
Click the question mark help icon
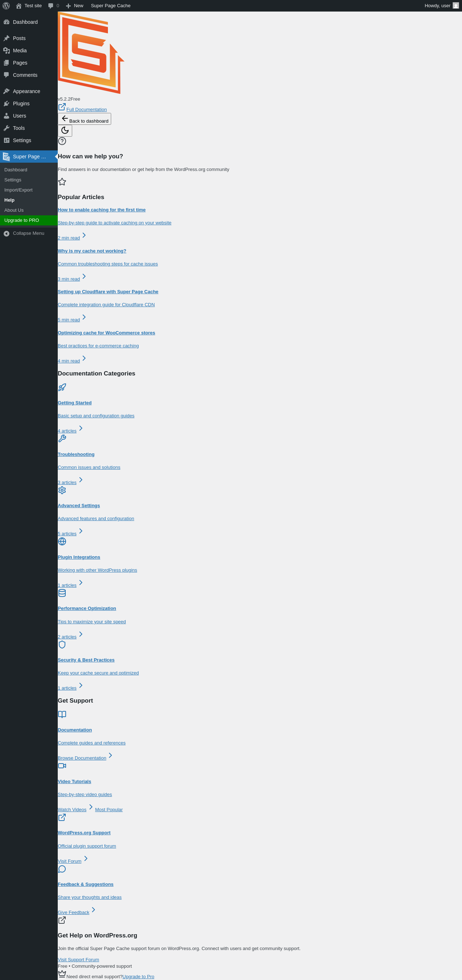pos(62,141)
